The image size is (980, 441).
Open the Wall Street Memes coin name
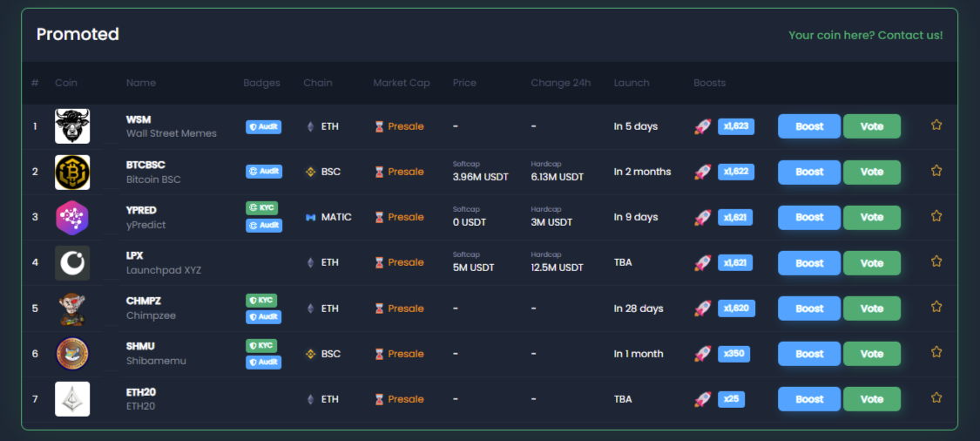tap(172, 133)
